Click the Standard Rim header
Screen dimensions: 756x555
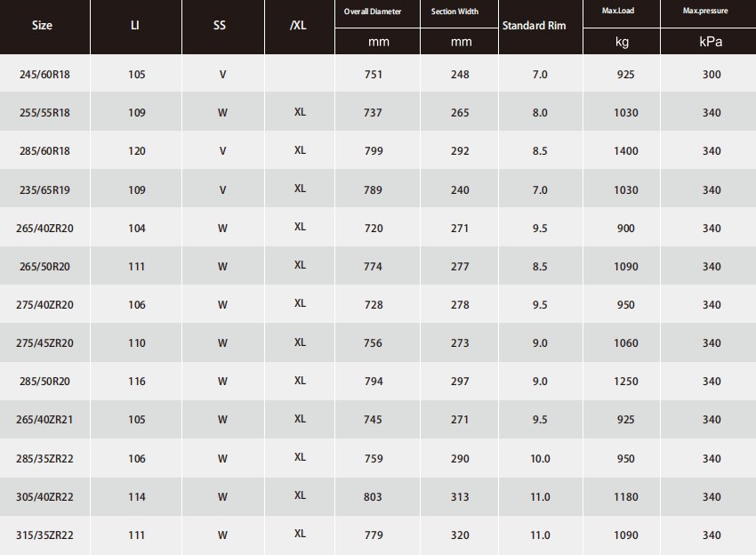pos(534,26)
